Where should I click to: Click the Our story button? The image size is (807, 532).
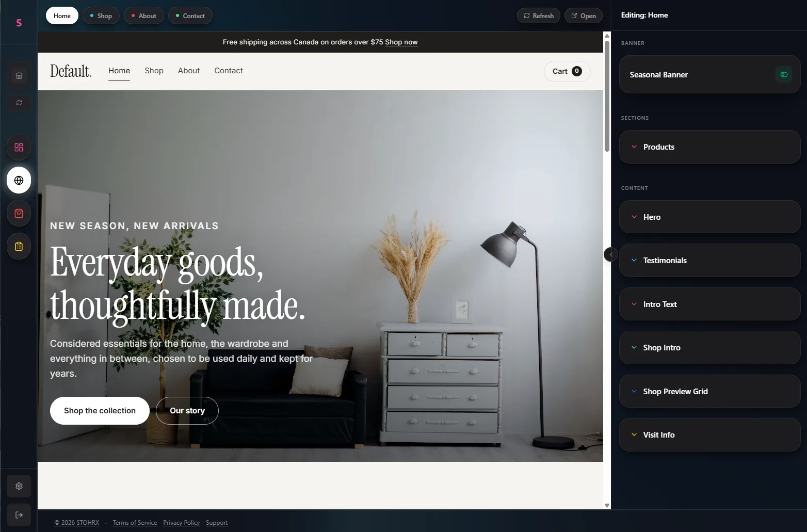click(x=187, y=411)
